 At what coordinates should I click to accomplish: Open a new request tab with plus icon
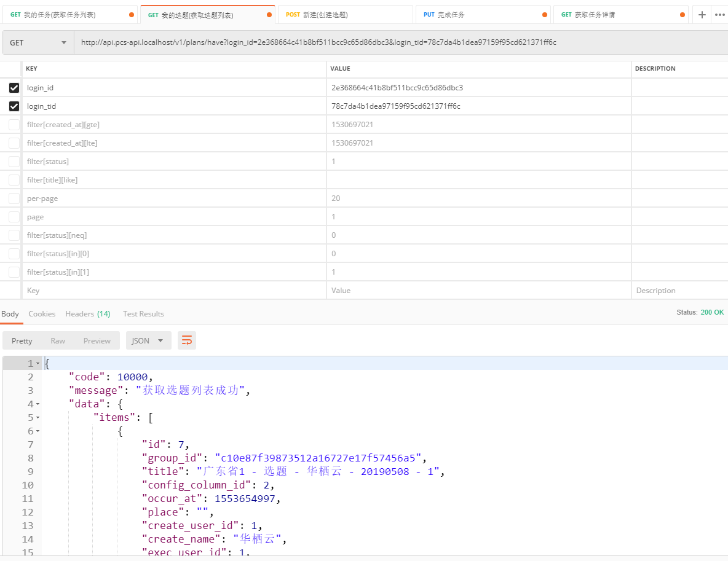(x=702, y=15)
